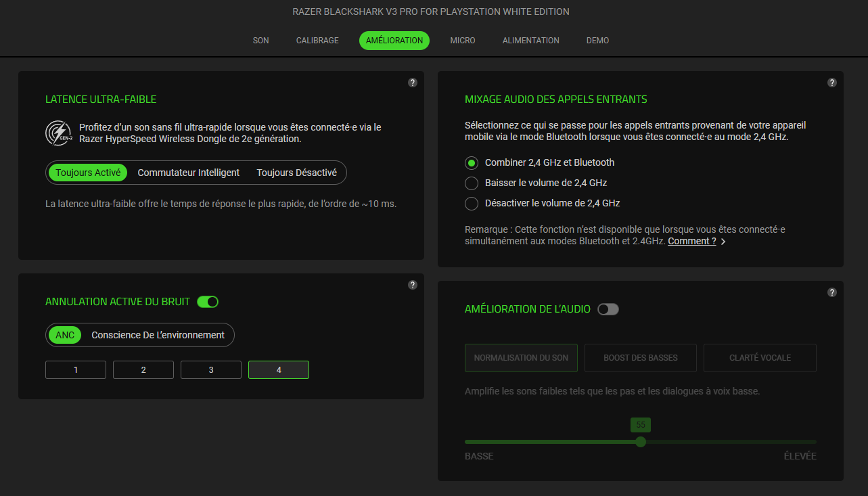Switch to ANC mode
Viewport: 868px width, 496px height.
pyautogui.click(x=65, y=335)
